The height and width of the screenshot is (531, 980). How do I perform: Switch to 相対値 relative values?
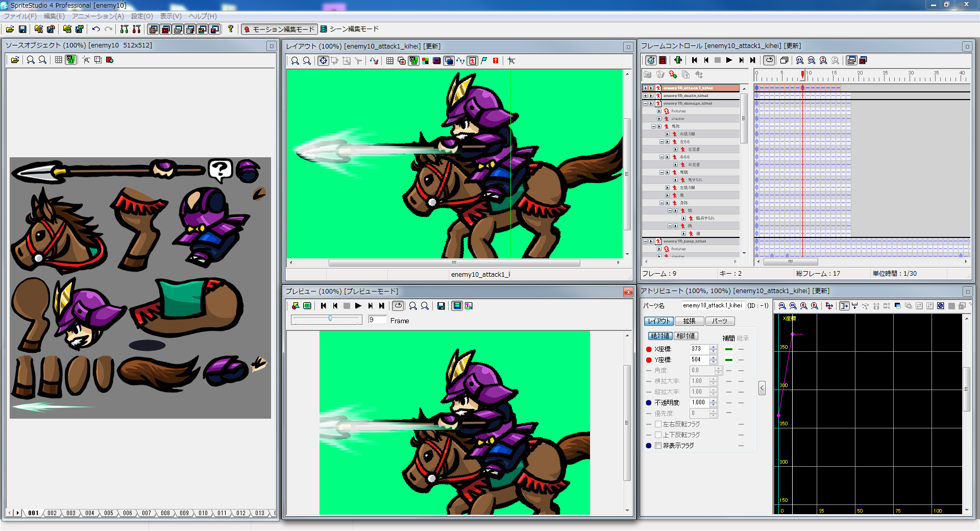click(x=685, y=336)
